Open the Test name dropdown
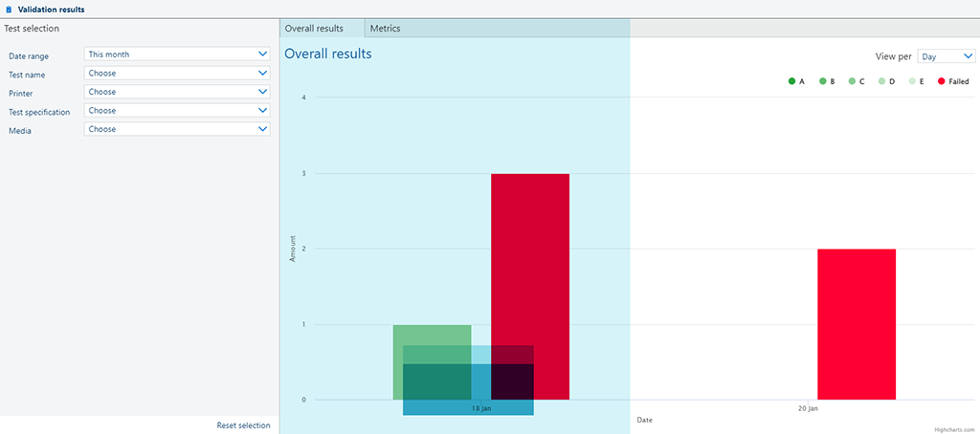 [x=177, y=74]
